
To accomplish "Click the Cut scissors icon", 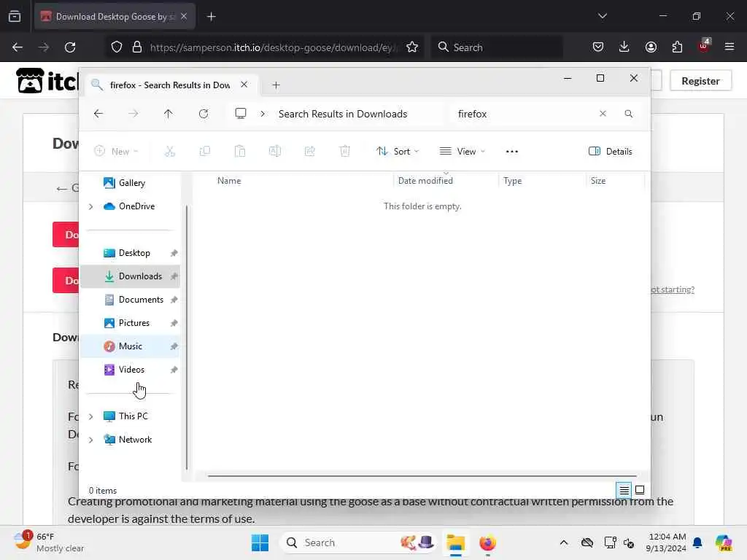I will 169,152.
